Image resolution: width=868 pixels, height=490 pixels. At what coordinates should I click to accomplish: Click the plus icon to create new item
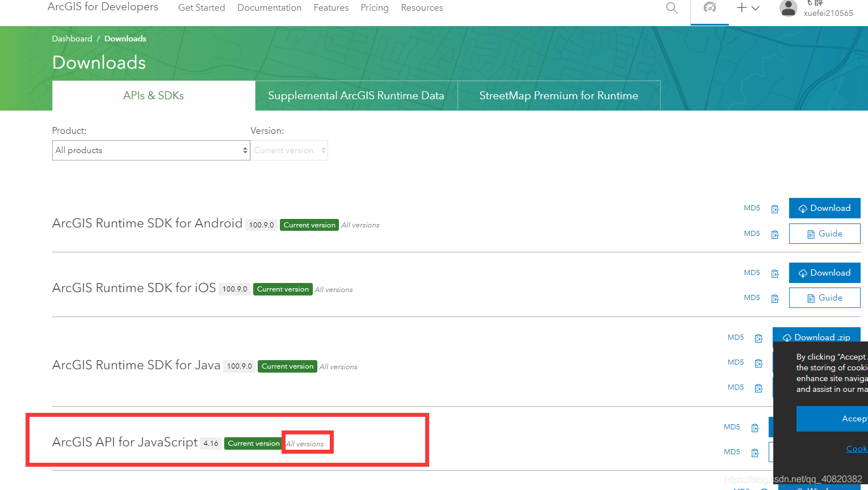coord(741,8)
